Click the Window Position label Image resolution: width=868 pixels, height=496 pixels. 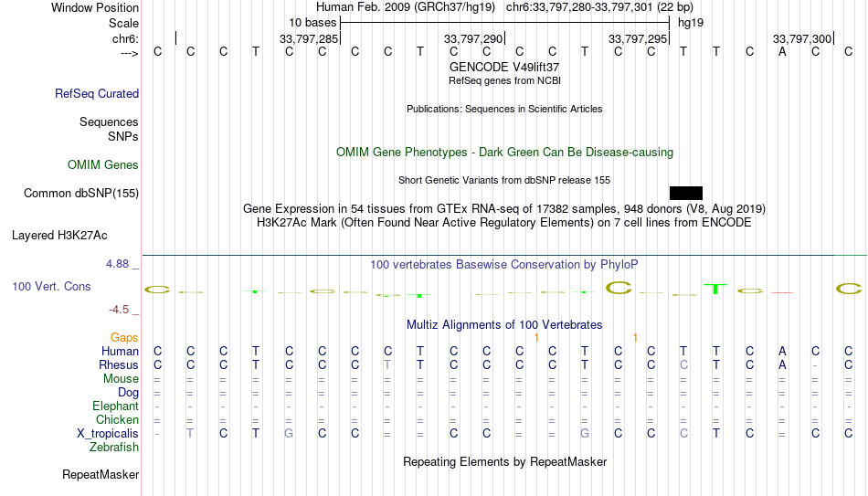[x=95, y=7]
